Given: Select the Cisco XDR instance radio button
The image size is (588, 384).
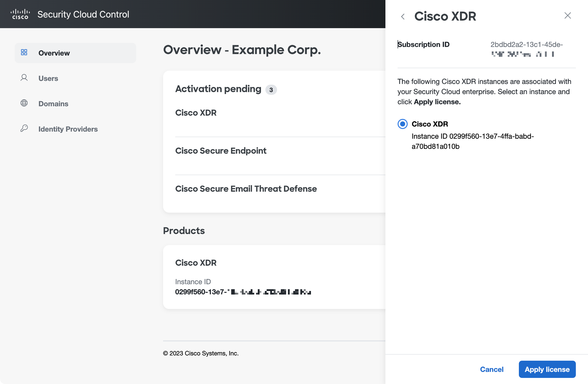Looking at the screenshot, I should [403, 124].
